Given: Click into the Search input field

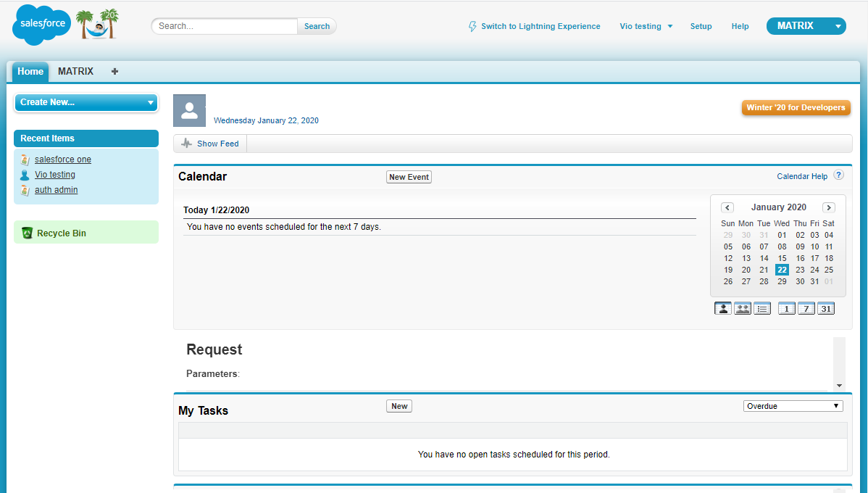Looking at the screenshot, I should (225, 26).
